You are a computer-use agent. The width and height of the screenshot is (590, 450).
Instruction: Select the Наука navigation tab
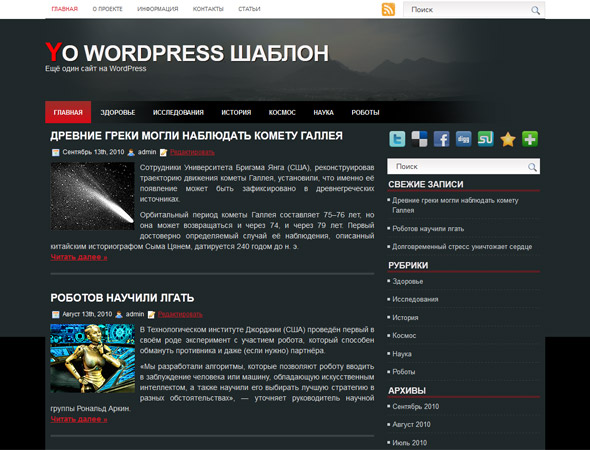coord(324,112)
